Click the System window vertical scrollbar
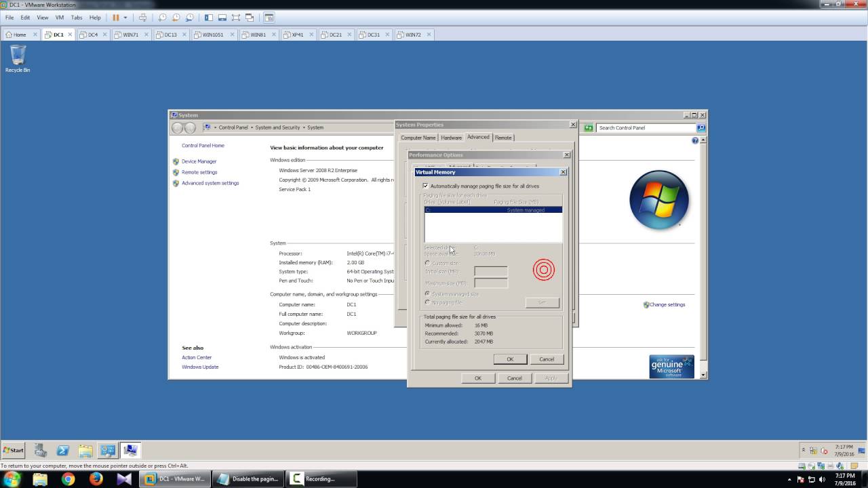This screenshot has height=488, width=868. [x=704, y=258]
